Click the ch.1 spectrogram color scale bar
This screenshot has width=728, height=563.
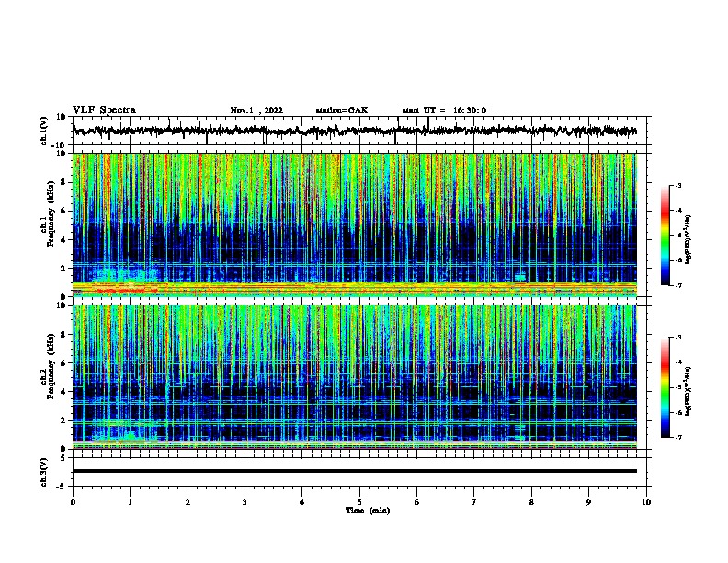(665, 236)
